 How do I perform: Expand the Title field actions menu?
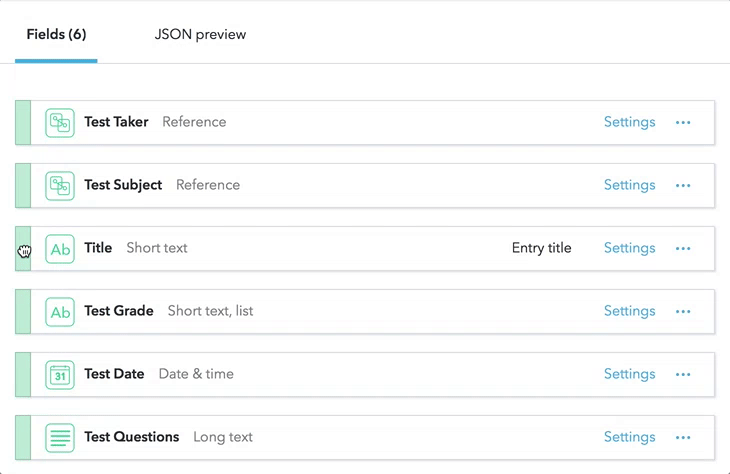coord(683,248)
